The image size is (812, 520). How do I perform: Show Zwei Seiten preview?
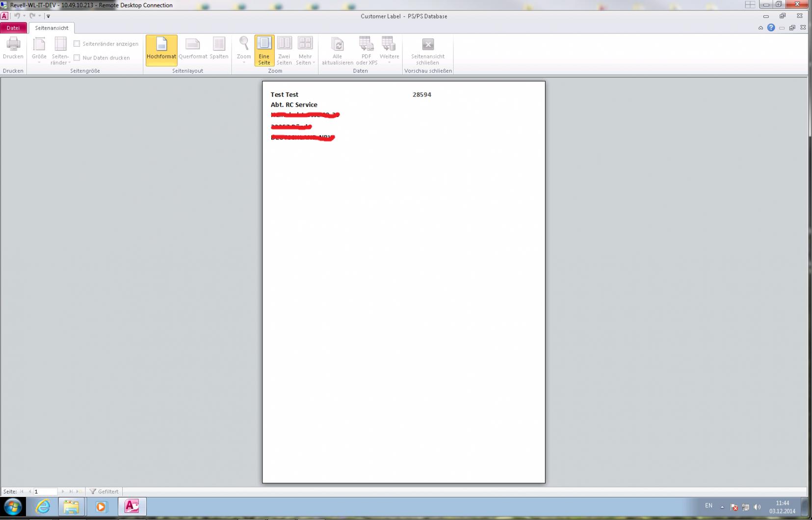[x=284, y=50]
